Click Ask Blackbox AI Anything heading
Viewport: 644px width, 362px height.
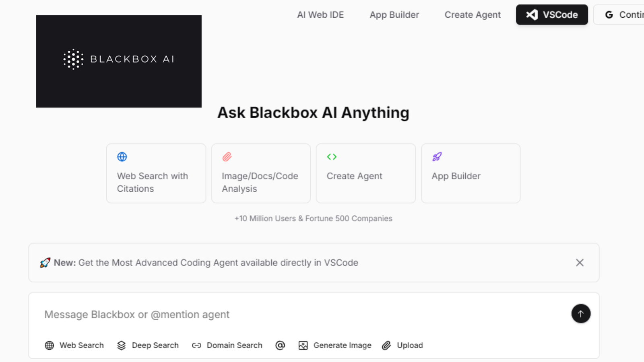pyautogui.click(x=313, y=113)
